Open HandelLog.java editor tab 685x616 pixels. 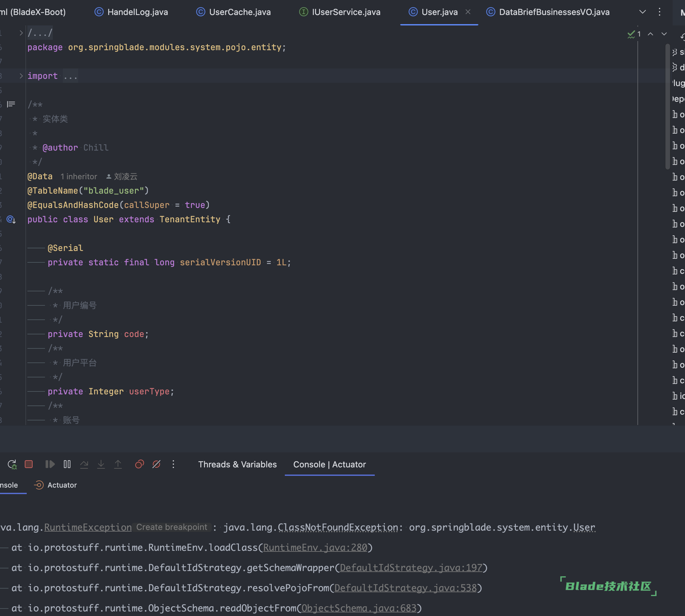coord(131,12)
